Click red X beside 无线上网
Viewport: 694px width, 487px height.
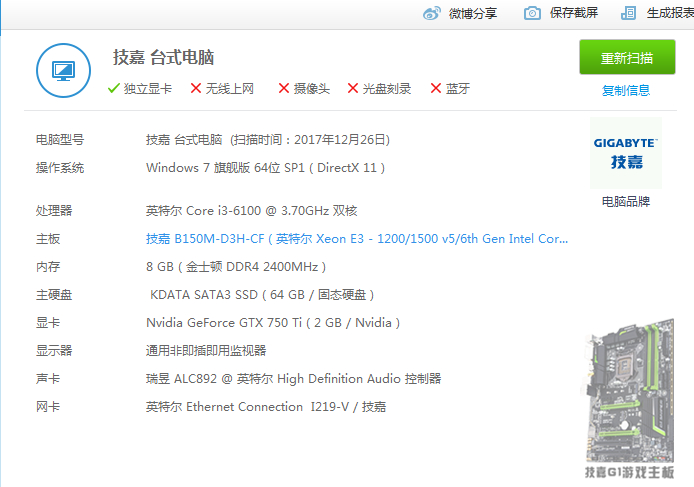coord(196,88)
